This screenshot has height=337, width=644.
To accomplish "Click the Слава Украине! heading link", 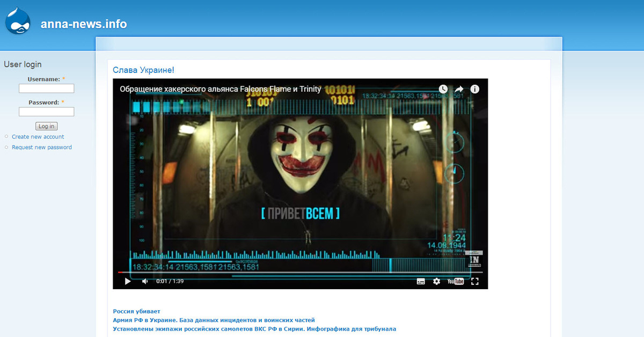I will click(x=143, y=70).
